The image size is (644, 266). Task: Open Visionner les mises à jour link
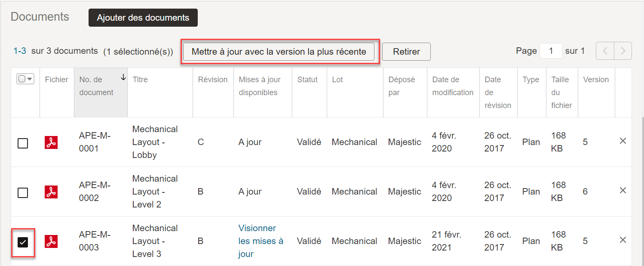point(261,241)
